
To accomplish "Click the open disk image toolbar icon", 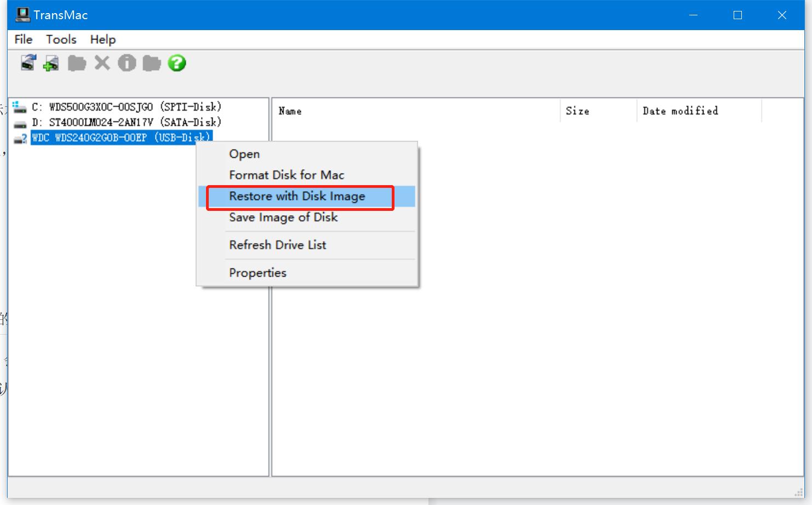I will coord(28,63).
